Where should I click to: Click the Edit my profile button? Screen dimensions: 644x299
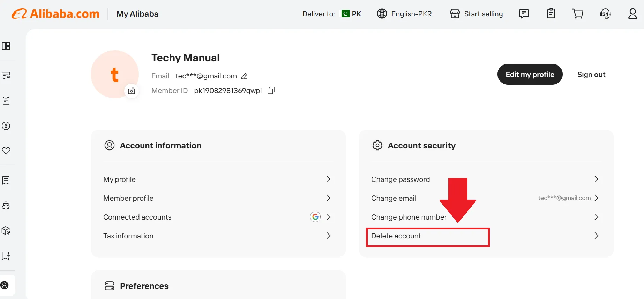[530, 74]
